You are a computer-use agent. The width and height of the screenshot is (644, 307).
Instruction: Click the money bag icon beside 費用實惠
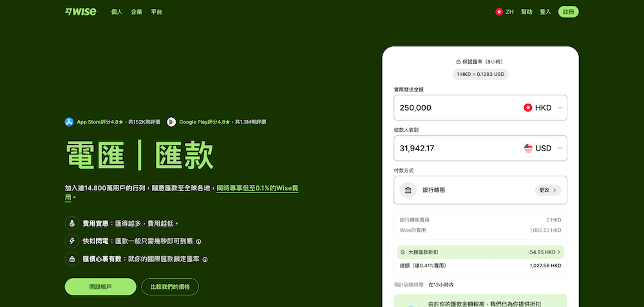72,223
